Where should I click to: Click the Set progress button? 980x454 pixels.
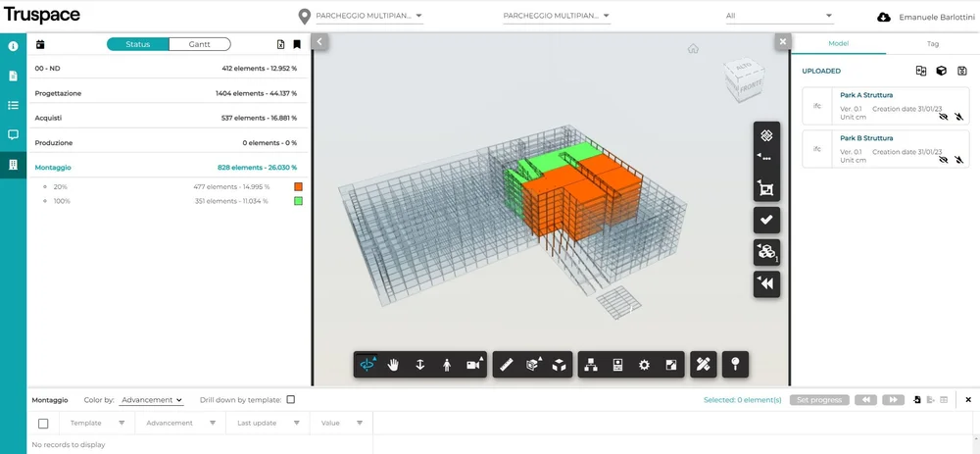point(819,400)
